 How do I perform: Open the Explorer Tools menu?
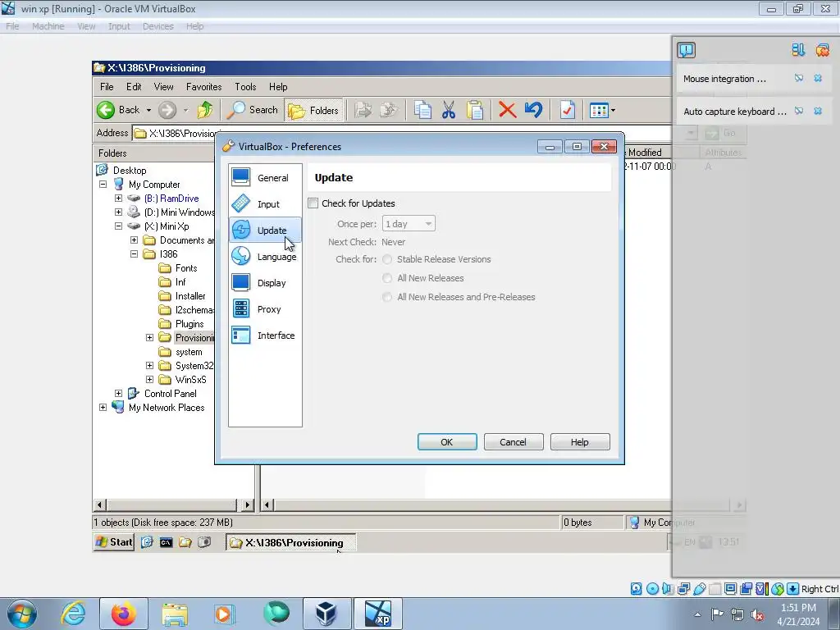click(245, 86)
